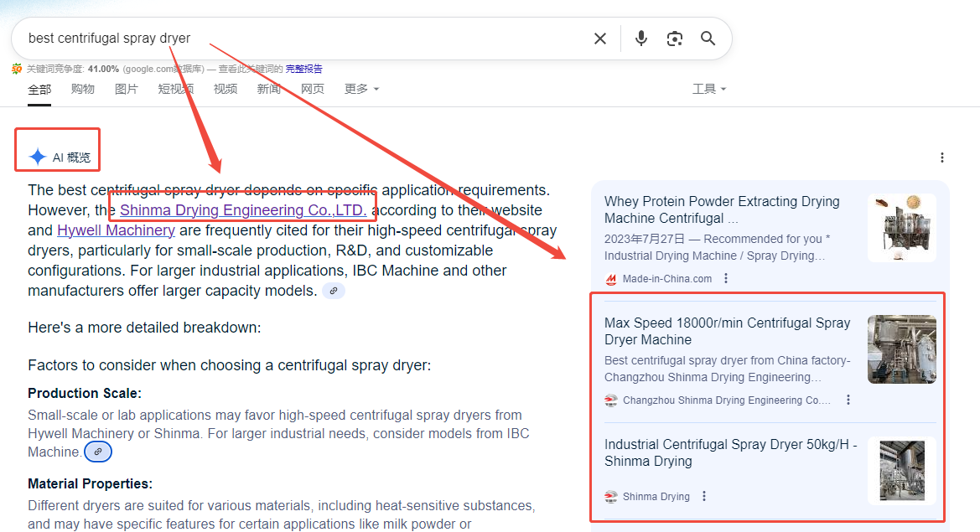Screen dimensions: 980x532
Task: Open three-dot menu beside Changzhou Shinma Drying
Action: click(x=848, y=400)
